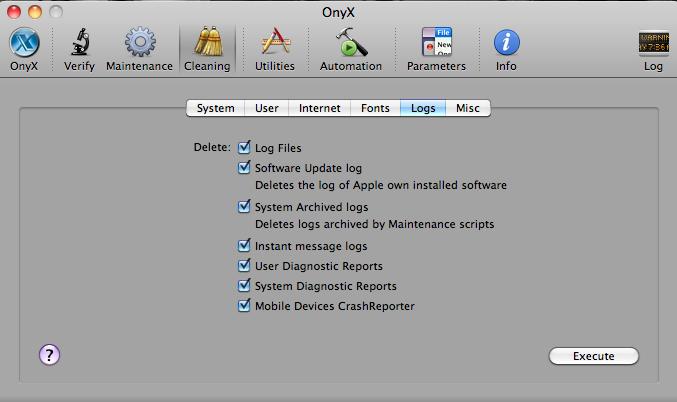Select the Fonts tab
Image resolution: width=677 pixels, height=402 pixels.
[375, 108]
